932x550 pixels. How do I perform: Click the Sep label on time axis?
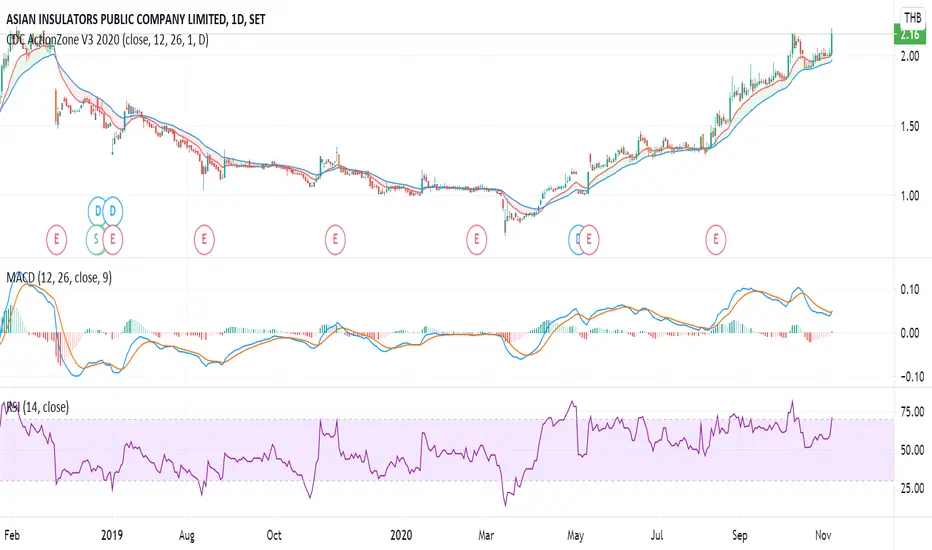[x=739, y=536]
